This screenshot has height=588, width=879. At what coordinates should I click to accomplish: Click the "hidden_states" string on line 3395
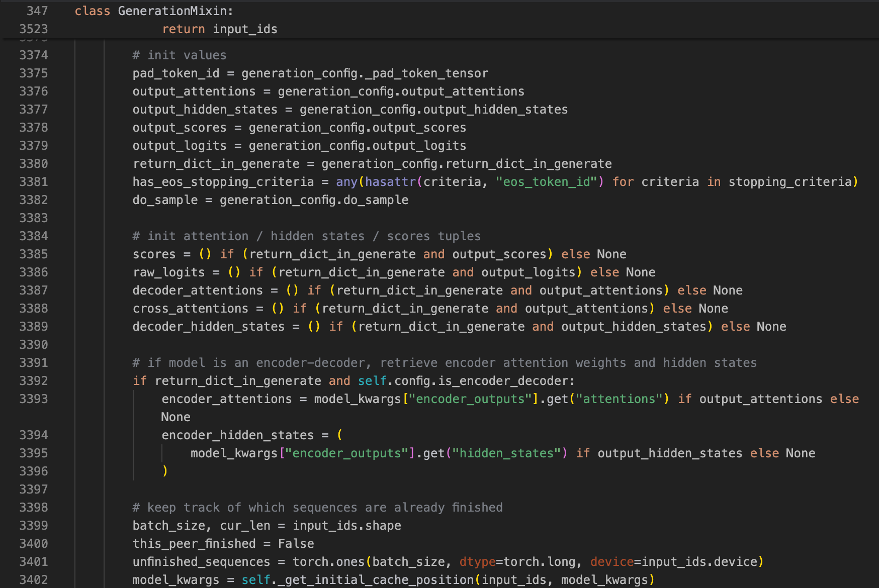click(x=506, y=453)
